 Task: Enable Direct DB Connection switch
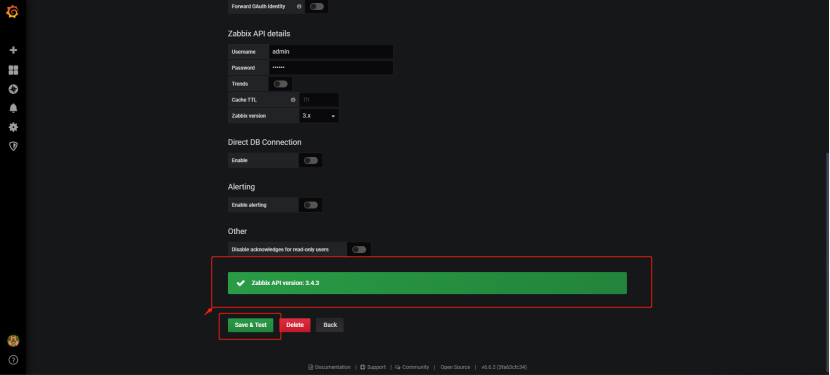point(311,160)
